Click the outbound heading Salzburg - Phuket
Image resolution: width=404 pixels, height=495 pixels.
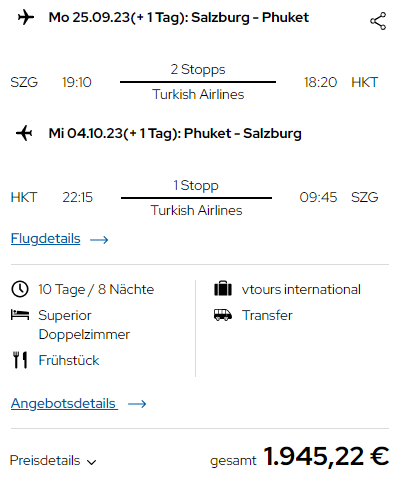point(250,17)
